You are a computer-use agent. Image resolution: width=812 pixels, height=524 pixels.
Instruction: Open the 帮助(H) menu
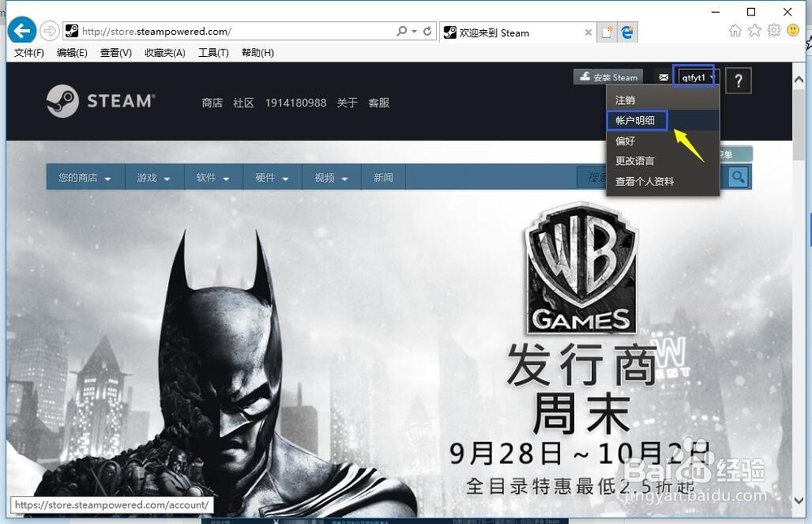point(257,52)
